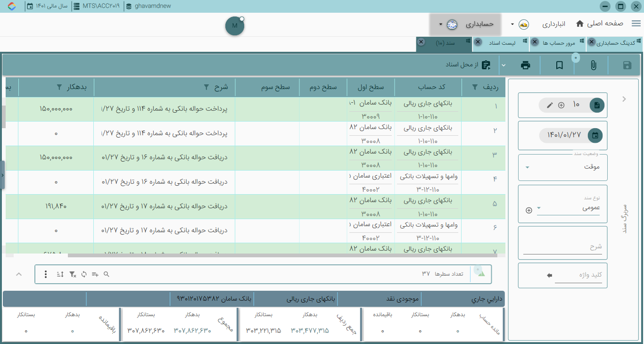Add a new نوع سند with plus icon
The height and width of the screenshot is (344, 644).
[528, 210]
